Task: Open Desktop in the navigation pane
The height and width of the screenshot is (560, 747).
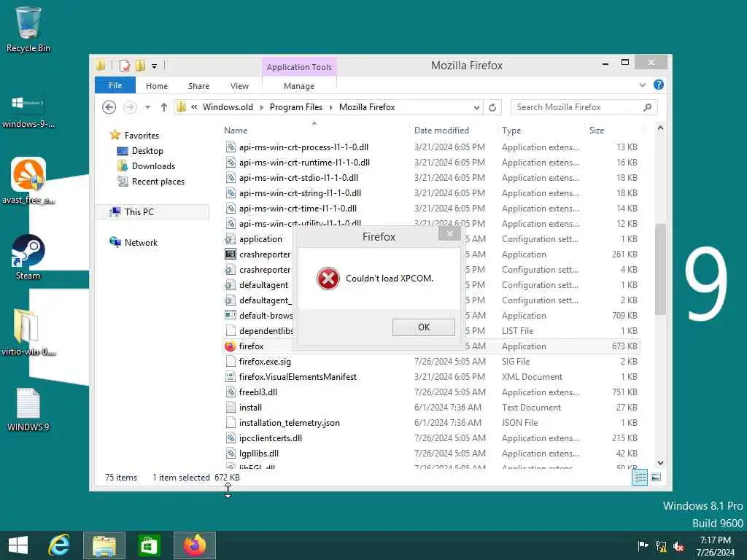Action: [147, 151]
